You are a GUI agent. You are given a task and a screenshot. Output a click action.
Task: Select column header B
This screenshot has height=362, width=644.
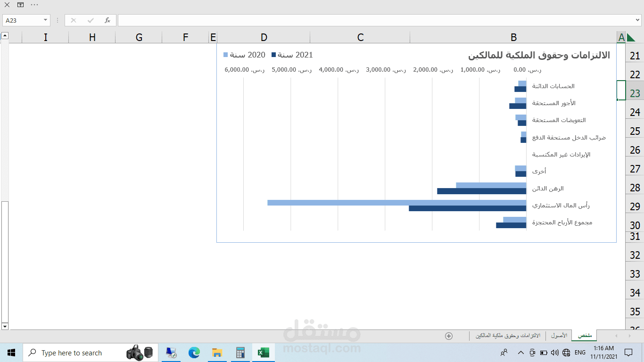513,37
